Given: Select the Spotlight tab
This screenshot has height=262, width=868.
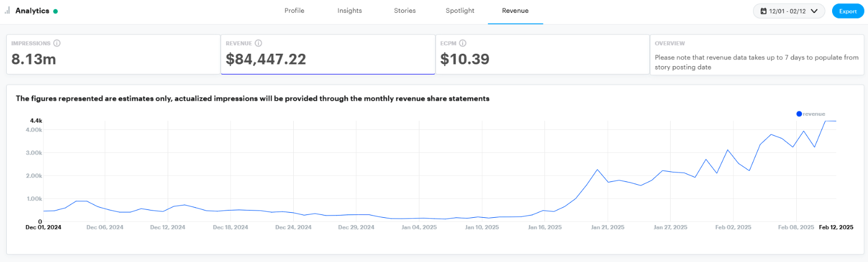Looking at the screenshot, I should click(460, 11).
